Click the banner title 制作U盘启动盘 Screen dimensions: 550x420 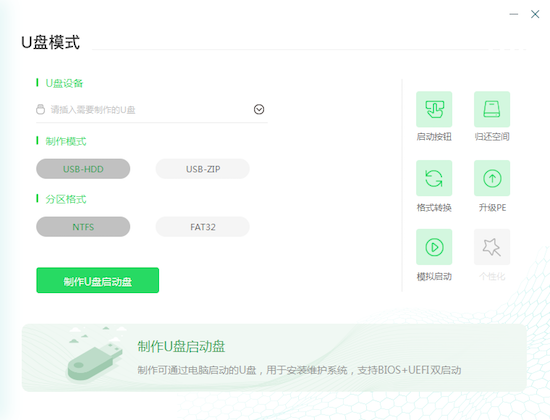(x=181, y=346)
